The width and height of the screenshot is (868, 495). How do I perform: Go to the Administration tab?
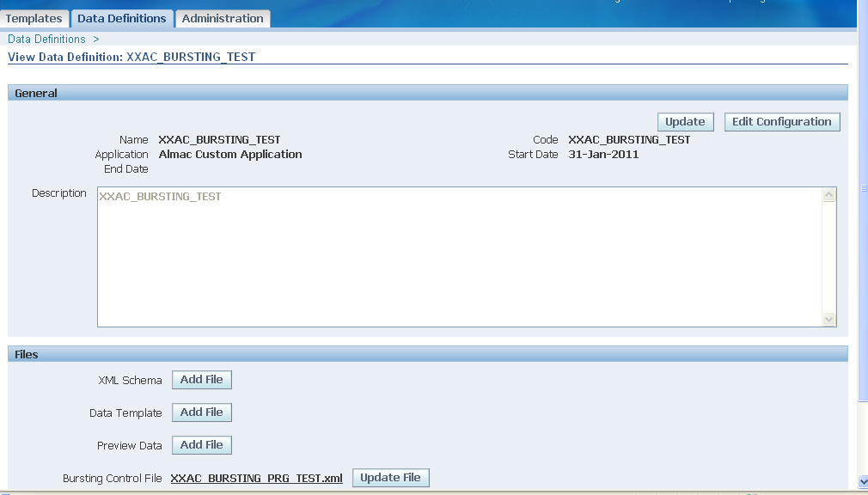point(223,18)
